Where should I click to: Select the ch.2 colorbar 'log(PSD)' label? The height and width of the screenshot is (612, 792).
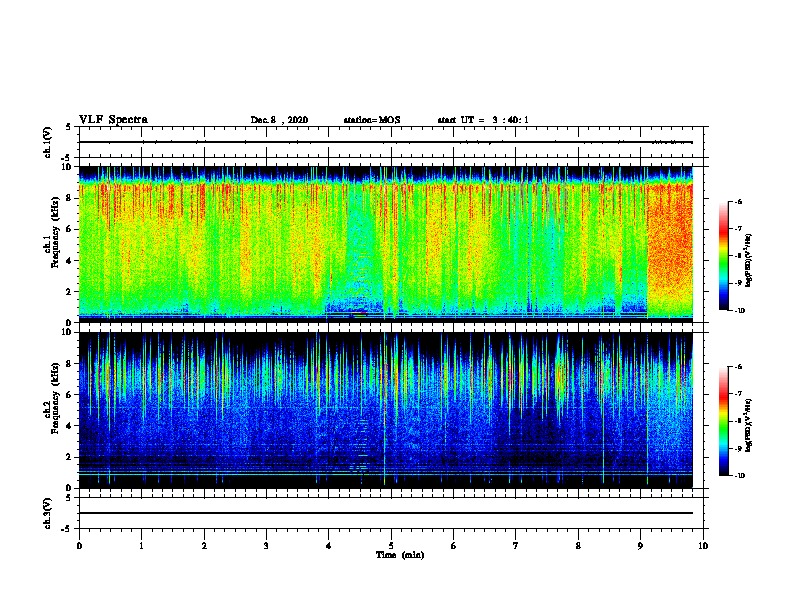[748, 425]
